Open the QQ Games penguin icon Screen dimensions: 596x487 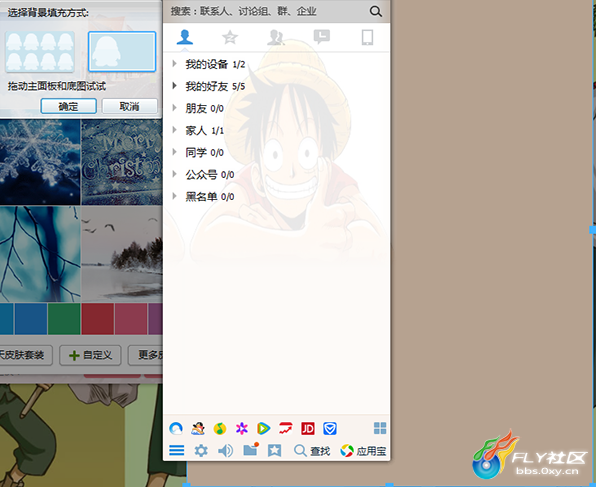tap(198, 428)
